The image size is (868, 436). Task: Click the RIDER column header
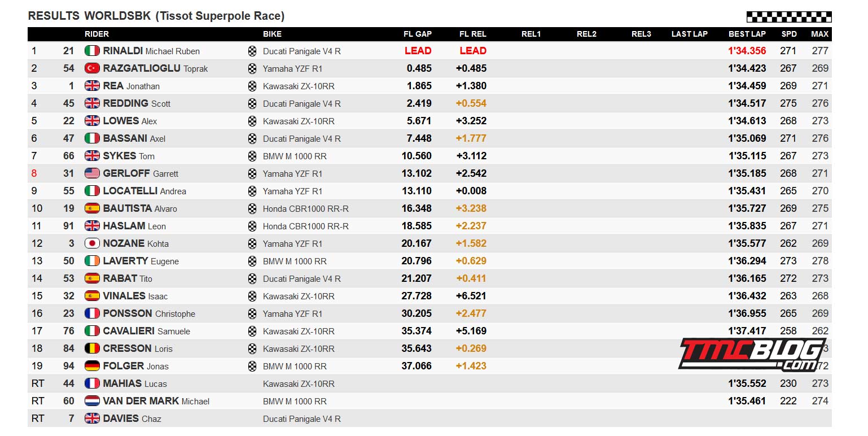(x=97, y=34)
